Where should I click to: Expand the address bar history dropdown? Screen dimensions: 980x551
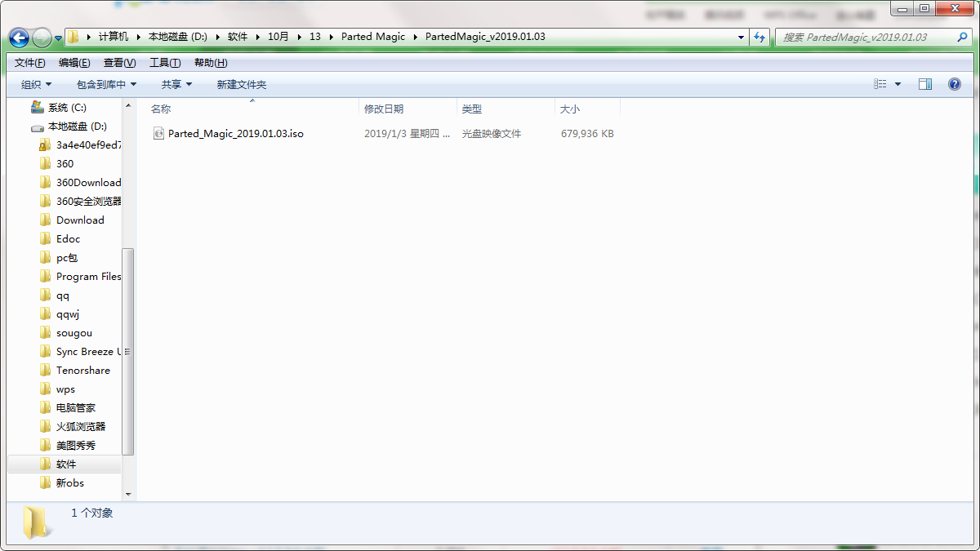coord(741,37)
